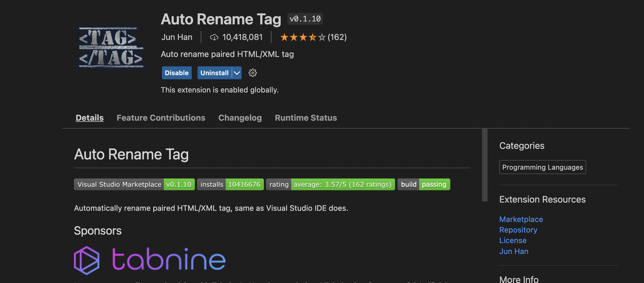Click the readme vertical scrollbar
Viewport: 644px width, 283px height.
pyautogui.click(x=485, y=165)
